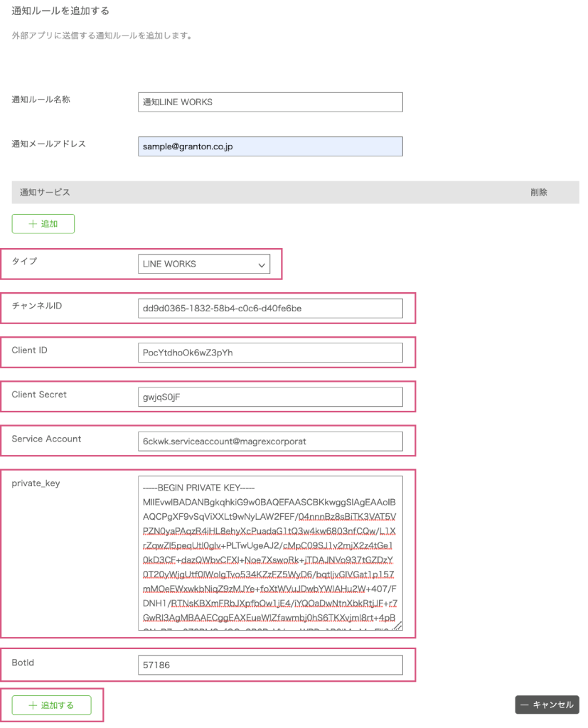Click the 通知ルール名称 input field
Viewport: 588px width, 728px height.
click(270, 102)
